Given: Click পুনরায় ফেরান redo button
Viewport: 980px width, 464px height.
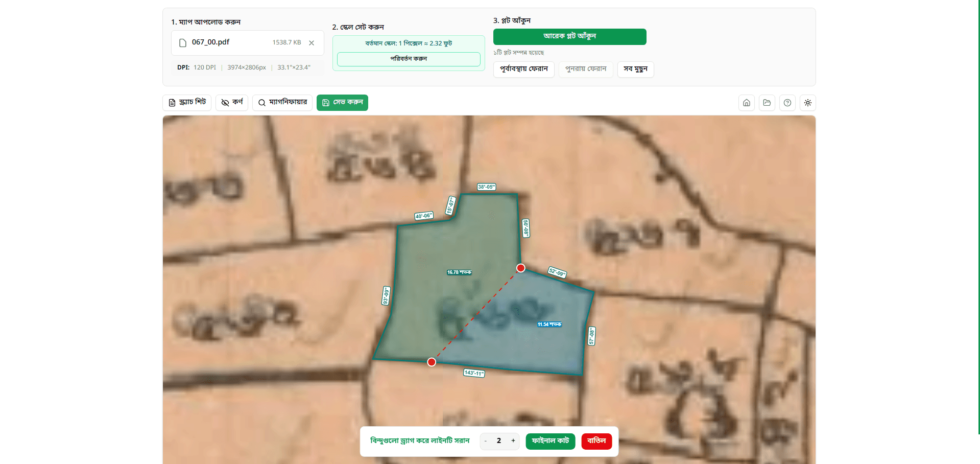Looking at the screenshot, I should click(x=586, y=69).
